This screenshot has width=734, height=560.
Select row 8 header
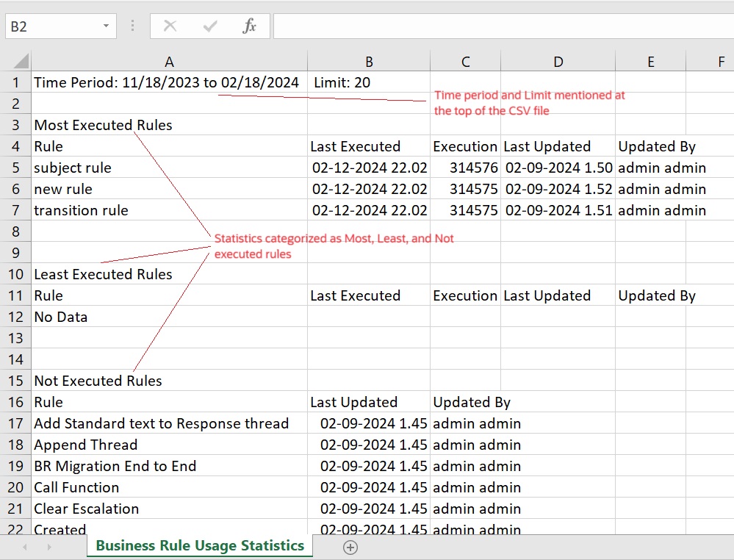[15, 231]
